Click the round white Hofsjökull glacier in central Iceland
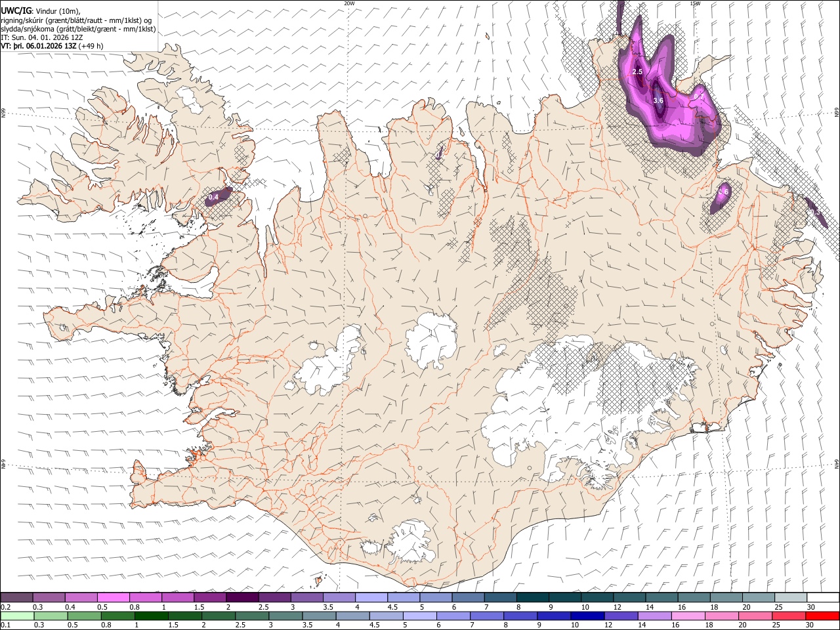 click(431, 340)
